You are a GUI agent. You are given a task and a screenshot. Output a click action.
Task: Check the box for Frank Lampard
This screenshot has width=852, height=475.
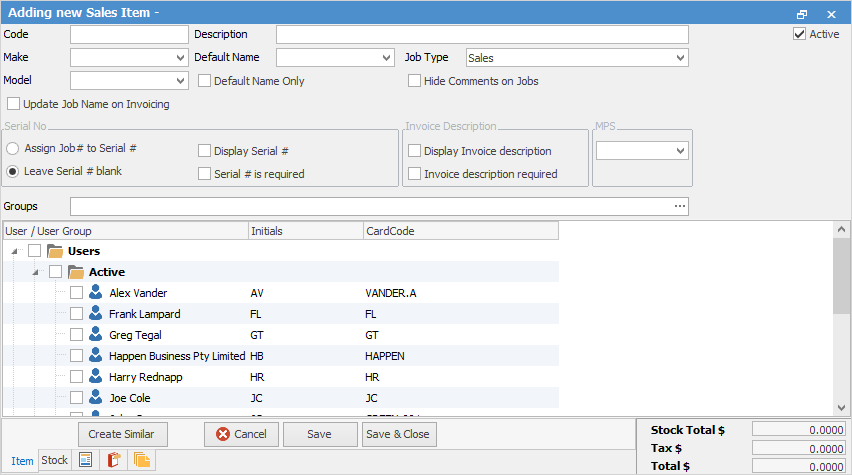point(77,314)
